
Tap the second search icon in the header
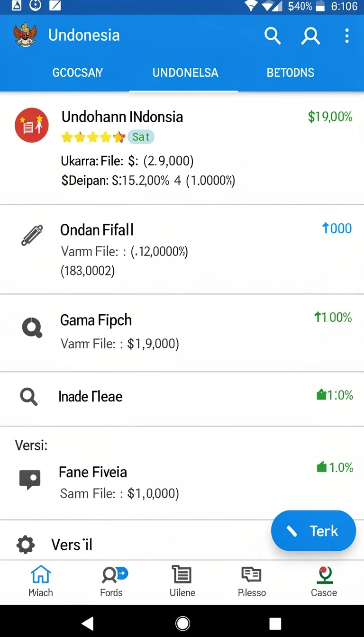310,36
